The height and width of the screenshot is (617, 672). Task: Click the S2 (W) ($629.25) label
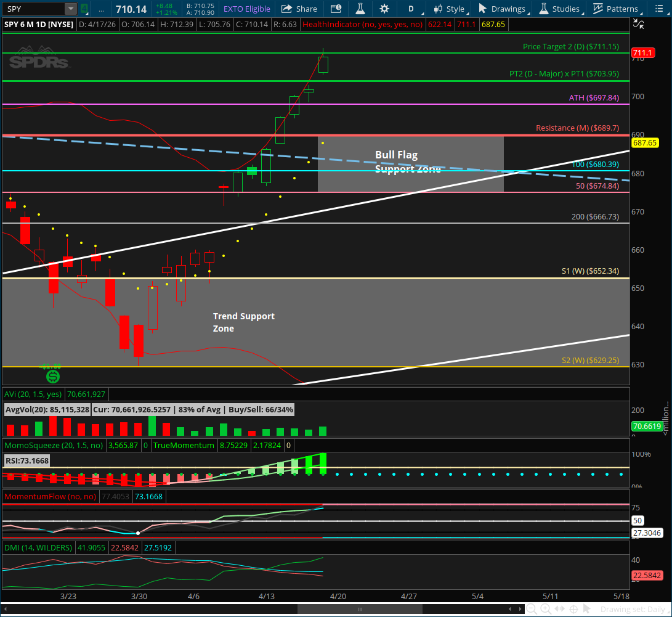pyautogui.click(x=590, y=360)
